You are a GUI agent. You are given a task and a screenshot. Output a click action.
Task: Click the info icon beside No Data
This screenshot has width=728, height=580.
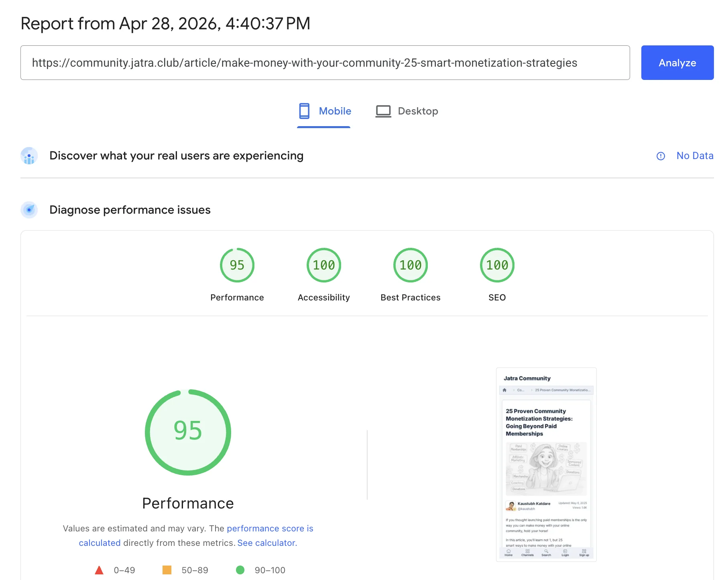pos(661,156)
